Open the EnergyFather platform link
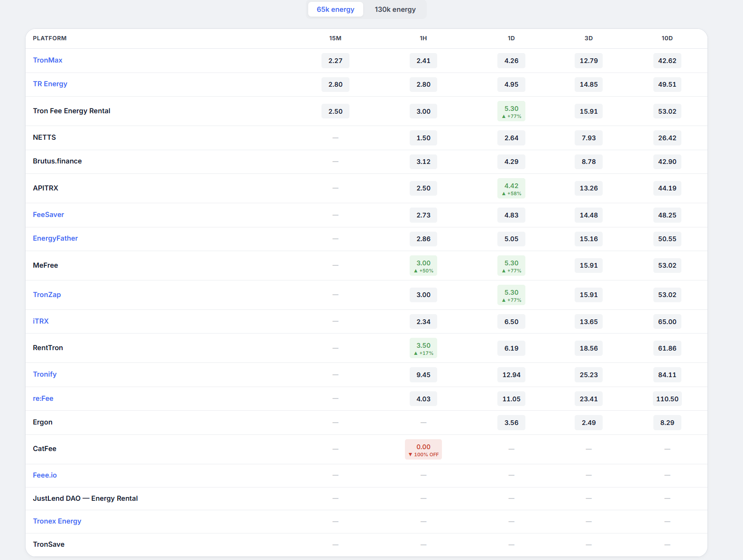743x560 pixels. 55,238
